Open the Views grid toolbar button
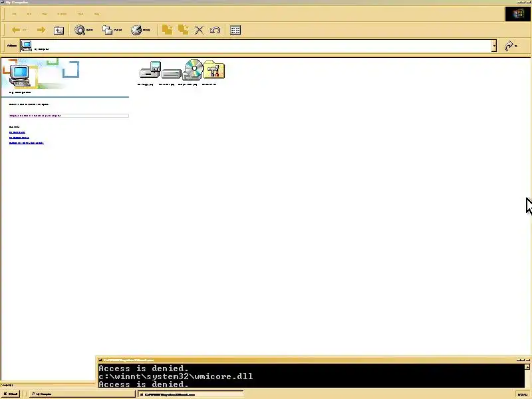532x399 pixels. [235, 30]
